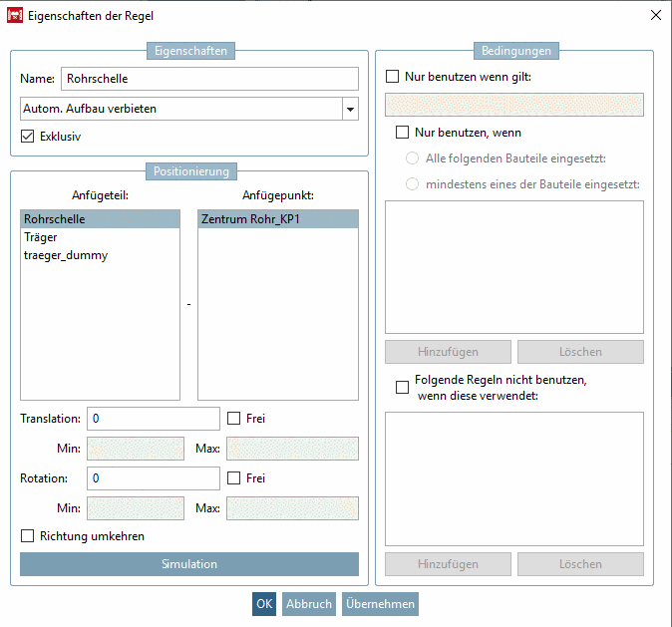Check the Richtung umkehren option

tap(28, 536)
